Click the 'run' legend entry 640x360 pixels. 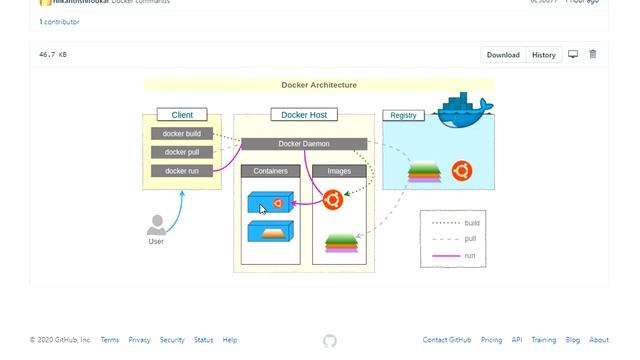pyautogui.click(x=453, y=256)
